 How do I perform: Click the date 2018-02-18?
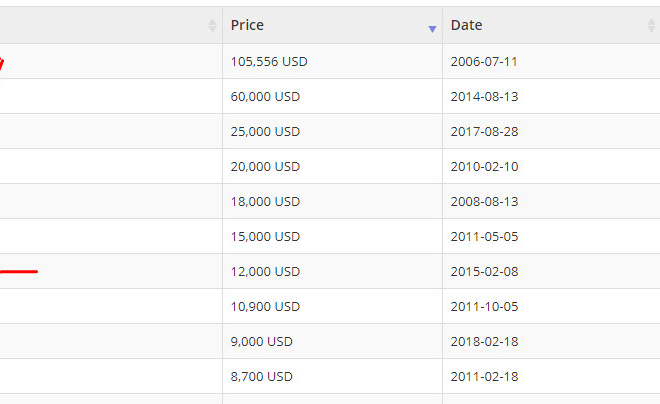click(484, 341)
